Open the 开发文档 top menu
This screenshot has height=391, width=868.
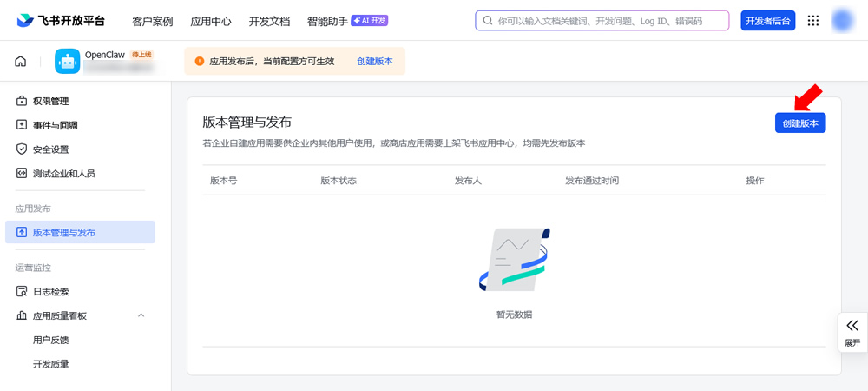pyautogui.click(x=269, y=21)
